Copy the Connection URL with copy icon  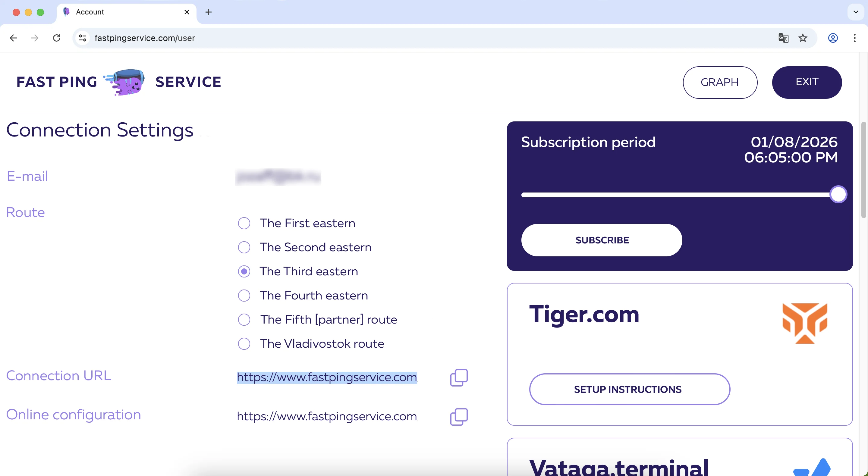click(x=459, y=377)
